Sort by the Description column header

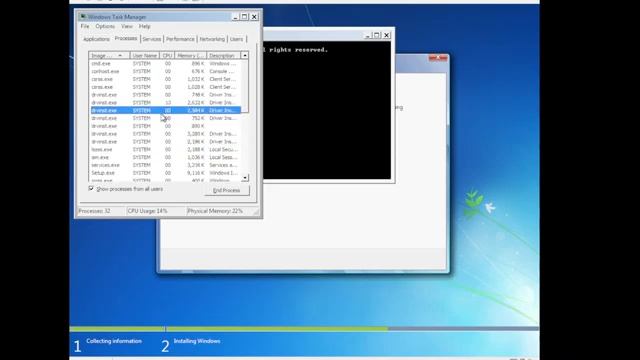tap(224, 55)
